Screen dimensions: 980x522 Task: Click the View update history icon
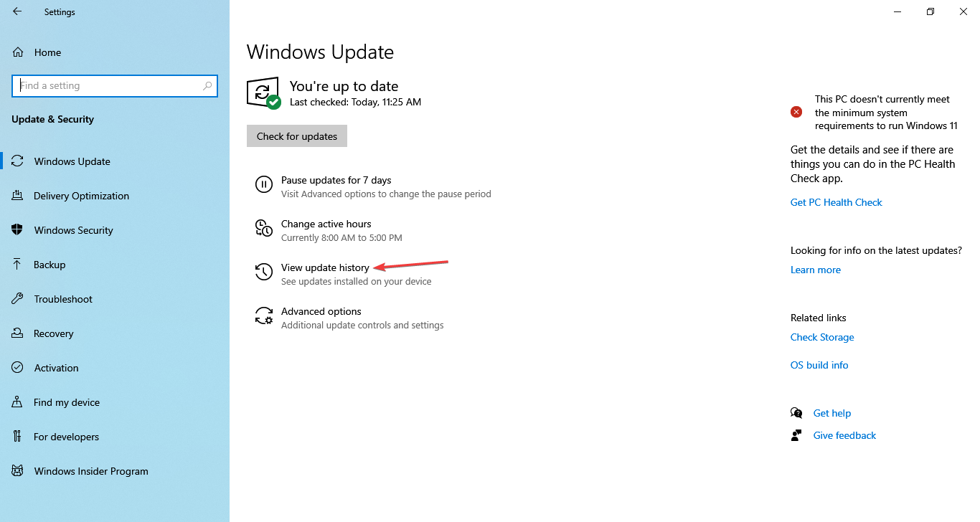pyautogui.click(x=264, y=272)
